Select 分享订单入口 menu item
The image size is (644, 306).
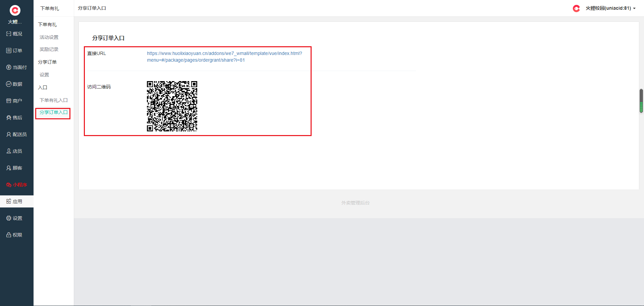(x=54, y=112)
